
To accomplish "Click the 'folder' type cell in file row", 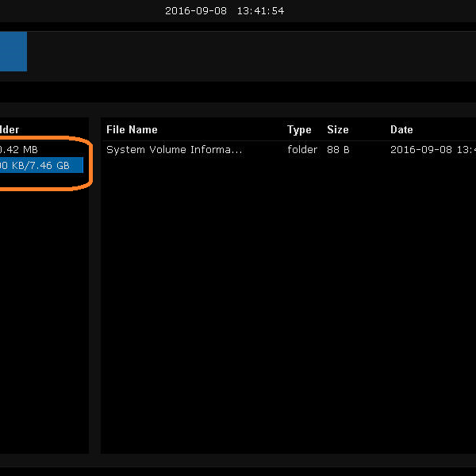I will [x=302, y=149].
